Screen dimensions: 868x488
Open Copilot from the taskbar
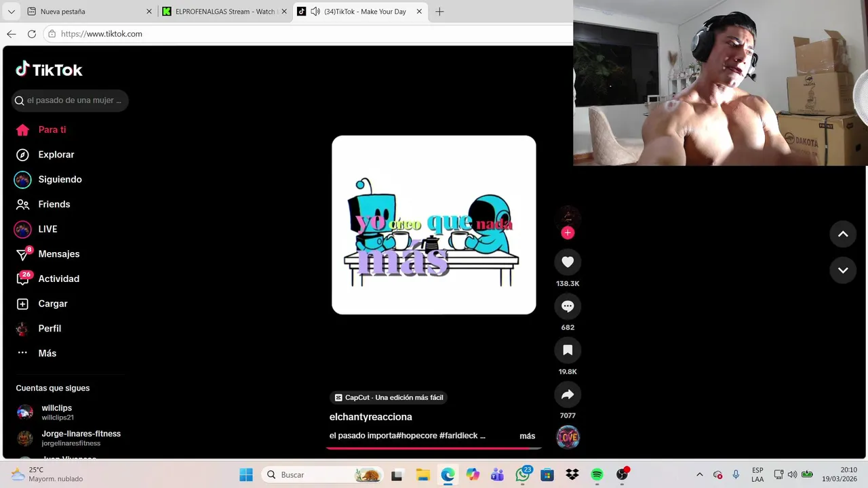473,474
